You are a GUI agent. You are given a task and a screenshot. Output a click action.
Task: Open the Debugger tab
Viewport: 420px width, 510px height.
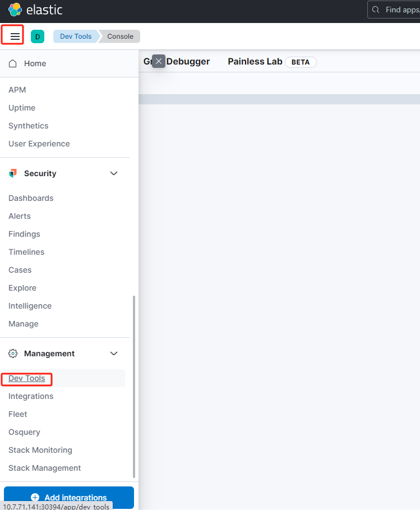point(188,62)
